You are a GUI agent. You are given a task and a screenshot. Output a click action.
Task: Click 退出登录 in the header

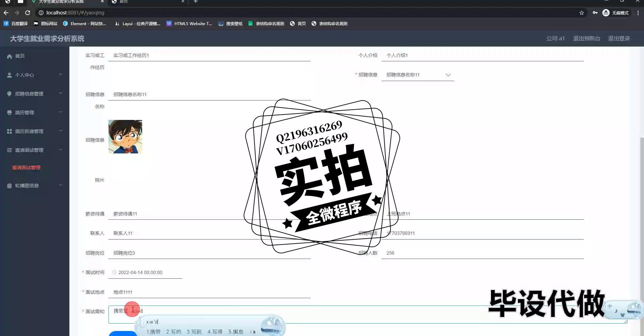click(x=619, y=39)
